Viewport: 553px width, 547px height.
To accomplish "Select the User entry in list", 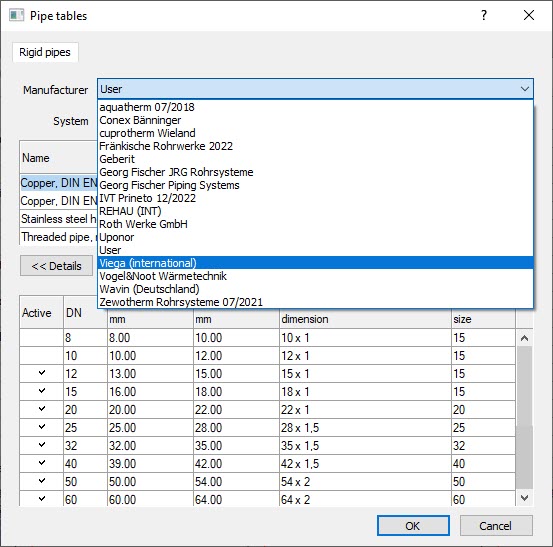I will tap(315, 250).
